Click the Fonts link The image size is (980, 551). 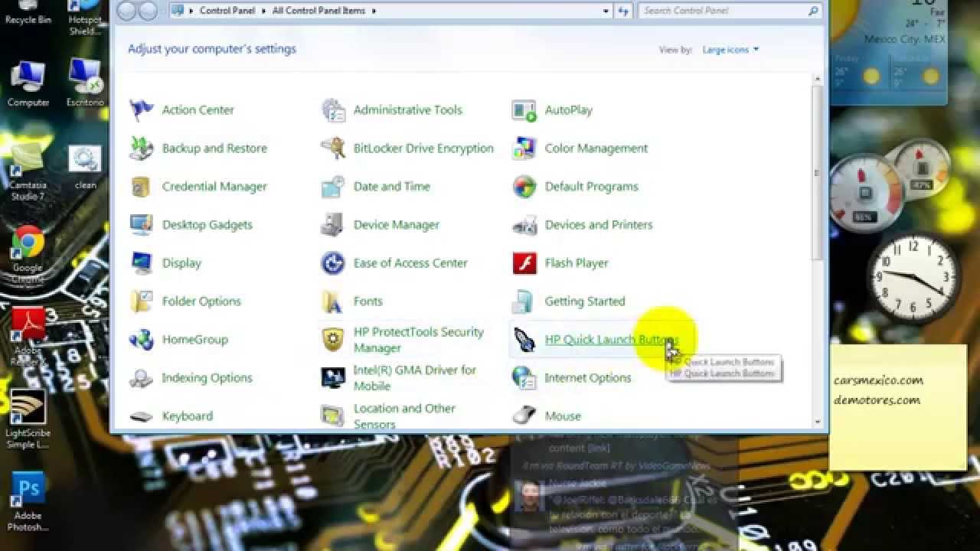click(368, 302)
